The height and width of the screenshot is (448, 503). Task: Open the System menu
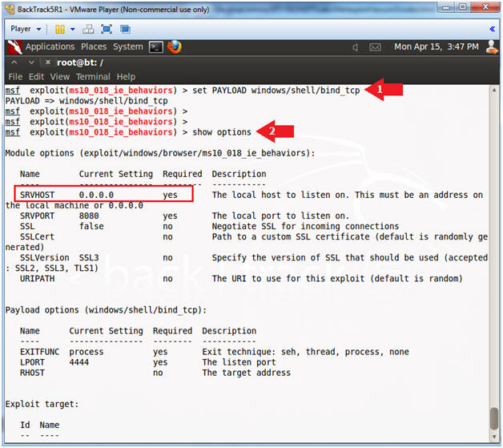coord(127,46)
